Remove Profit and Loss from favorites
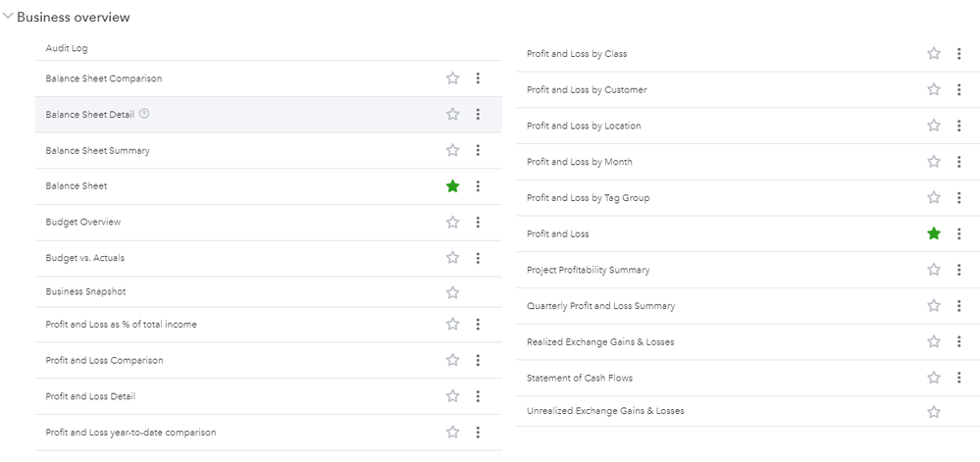 tap(934, 233)
